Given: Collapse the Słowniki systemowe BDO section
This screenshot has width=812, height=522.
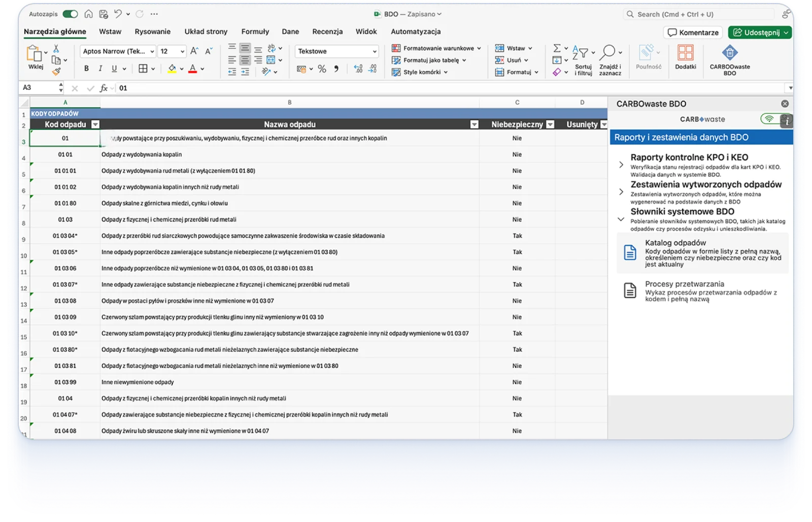Looking at the screenshot, I should click(x=621, y=219).
